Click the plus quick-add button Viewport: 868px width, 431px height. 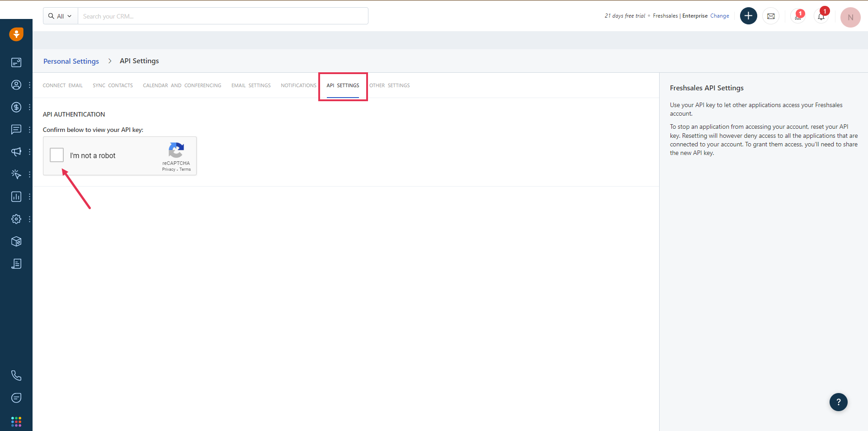[748, 16]
